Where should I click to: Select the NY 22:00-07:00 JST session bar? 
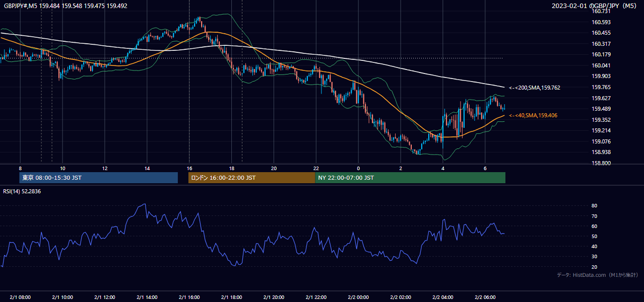tap(410, 178)
